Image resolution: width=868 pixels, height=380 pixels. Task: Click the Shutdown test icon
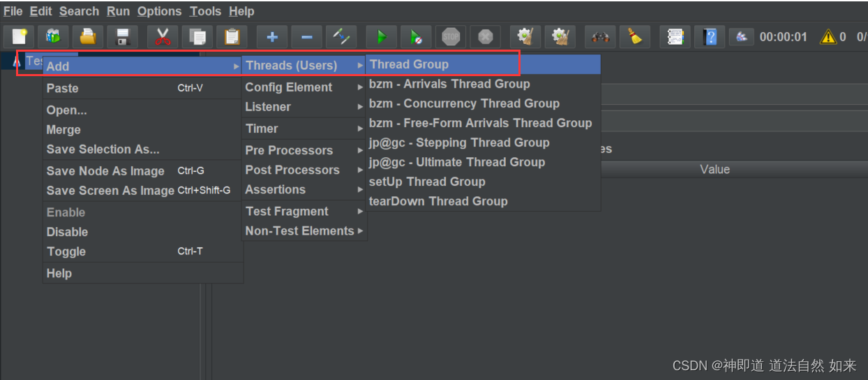pyautogui.click(x=485, y=37)
